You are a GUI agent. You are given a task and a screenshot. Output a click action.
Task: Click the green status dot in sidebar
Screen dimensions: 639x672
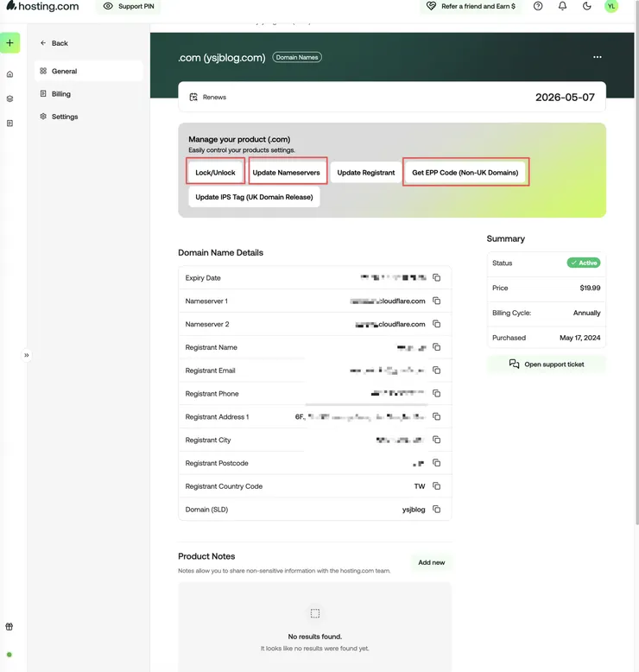coord(9,655)
